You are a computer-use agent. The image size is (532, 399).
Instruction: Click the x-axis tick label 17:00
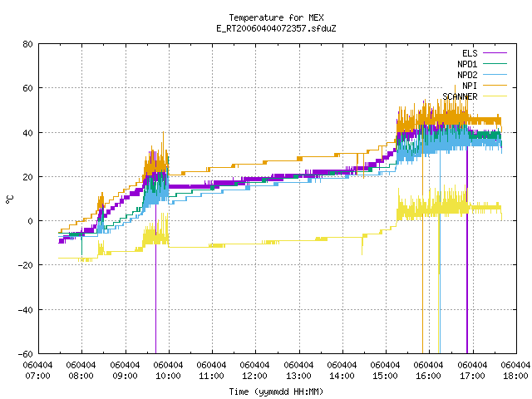coord(472,376)
